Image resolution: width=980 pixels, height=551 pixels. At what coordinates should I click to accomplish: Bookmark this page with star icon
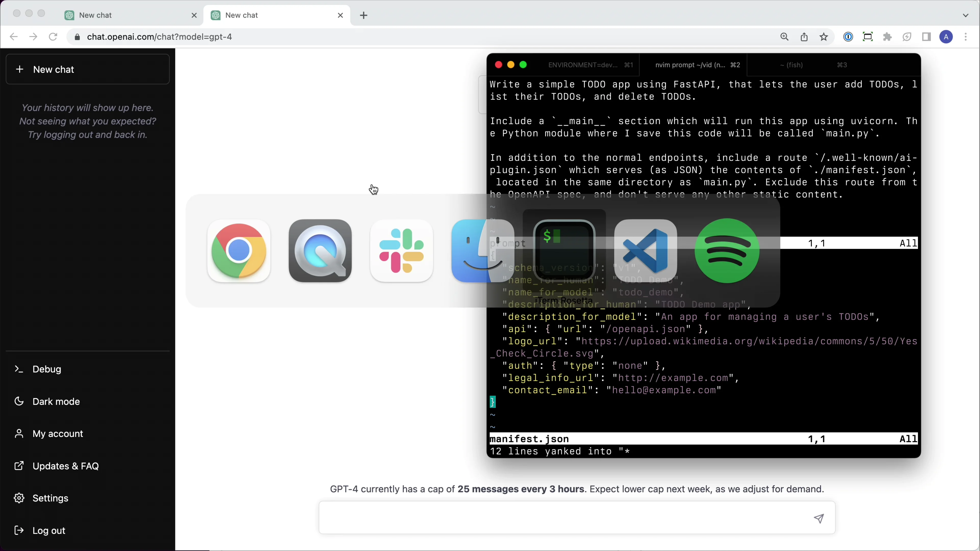coord(824,37)
